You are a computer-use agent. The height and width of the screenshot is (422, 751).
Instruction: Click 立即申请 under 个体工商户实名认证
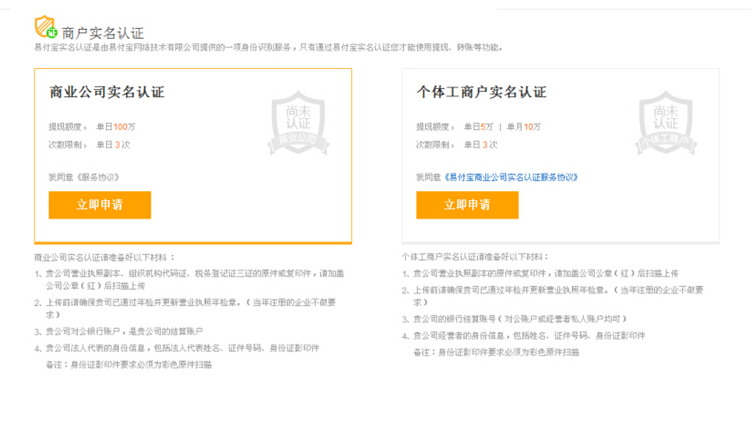click(x=467, y=205)
